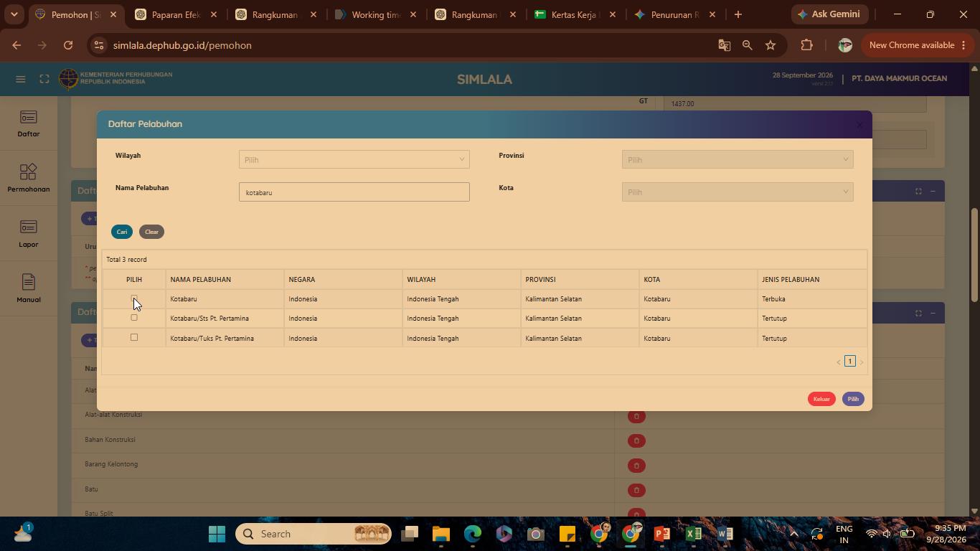980x551 pixels.
Task: Expand the Wilayah dropdown
Action: (354, 159)
